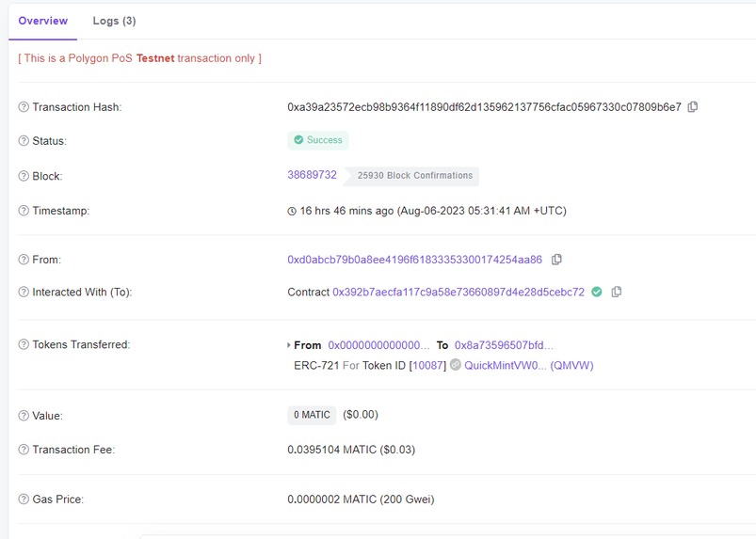The width and height of the screenshot is (756, 539).
Task: Click the help icon next to Value
Action: [x=24, y=416]
